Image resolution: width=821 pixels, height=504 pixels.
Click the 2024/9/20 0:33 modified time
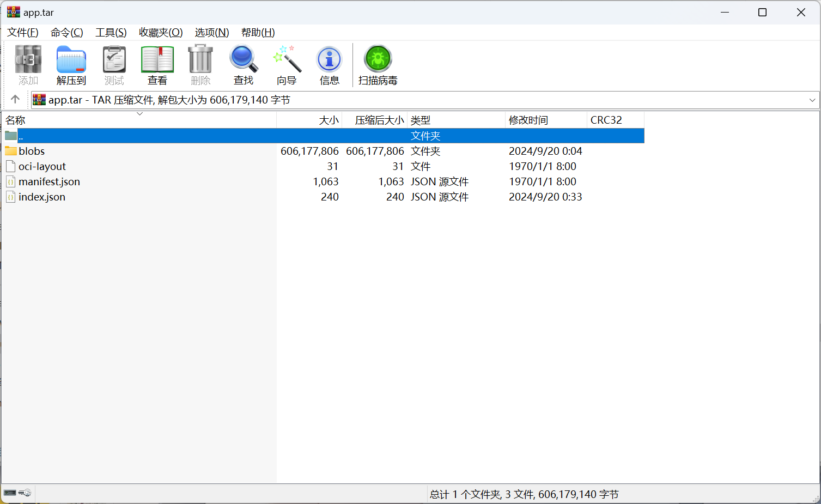(x=545, y=197)
